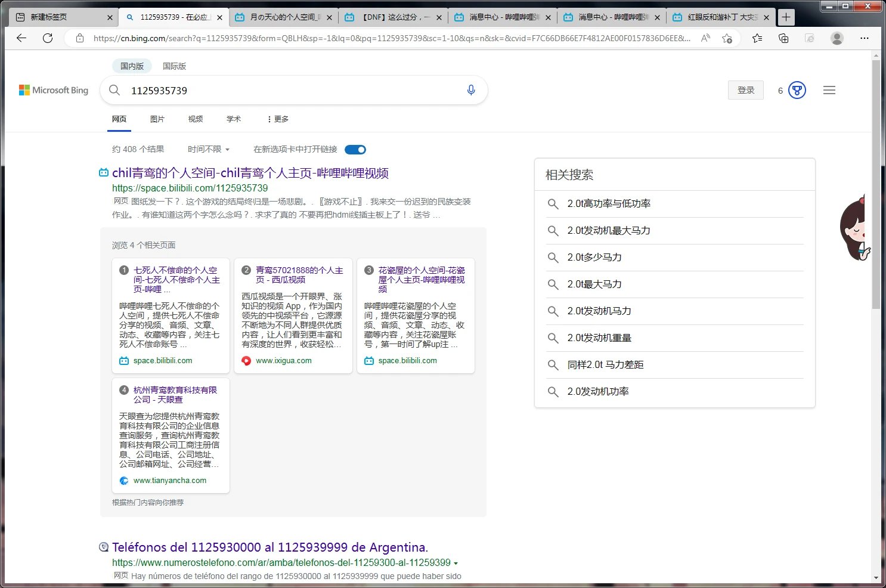Open Bing hamburger menu

[x=829, y=90]
